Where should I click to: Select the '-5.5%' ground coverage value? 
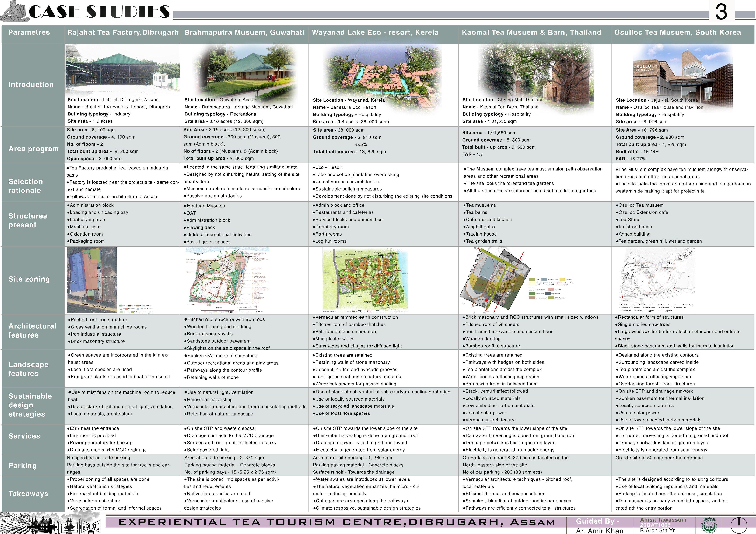tap(360, 145)
